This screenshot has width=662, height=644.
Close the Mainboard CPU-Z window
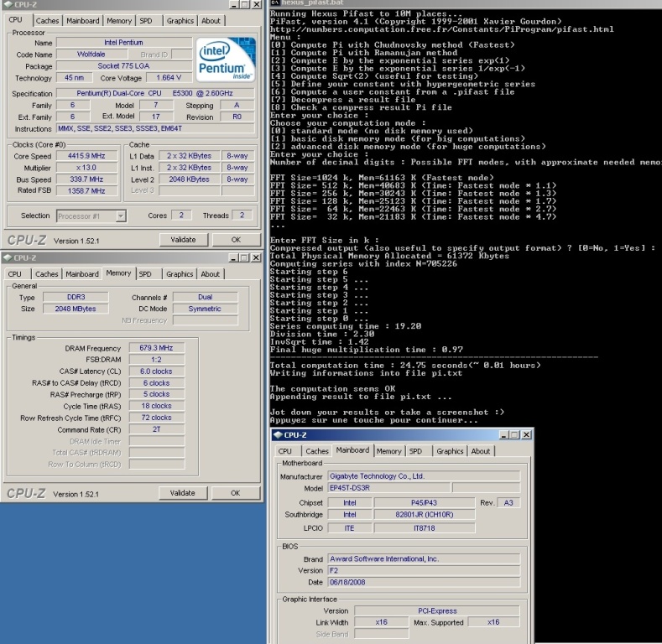coord(526,434)
